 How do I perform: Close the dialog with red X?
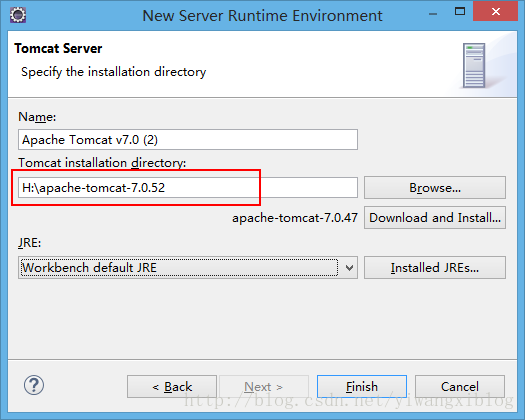[496, 12]
